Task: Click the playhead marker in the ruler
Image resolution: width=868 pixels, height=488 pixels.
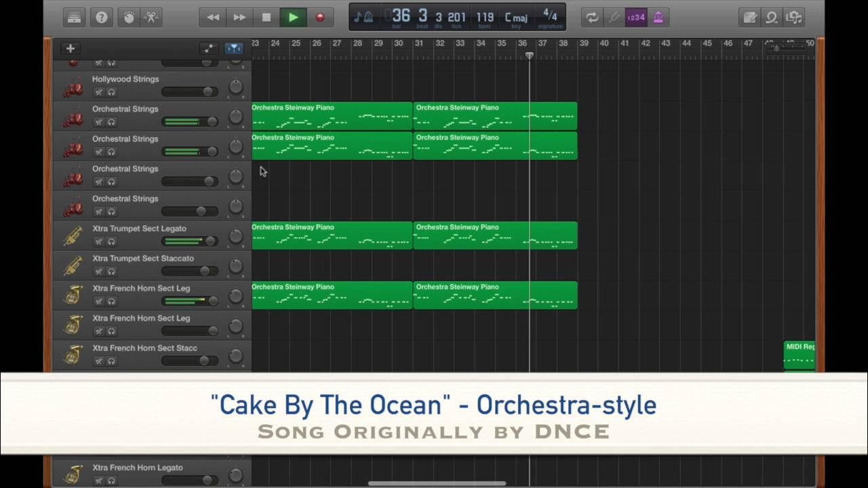Action: click(529, 55)
